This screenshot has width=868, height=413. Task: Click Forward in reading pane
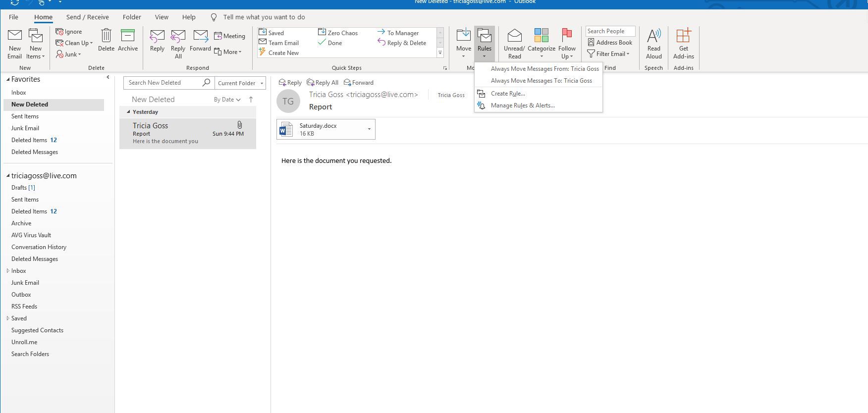click(359, 83)
